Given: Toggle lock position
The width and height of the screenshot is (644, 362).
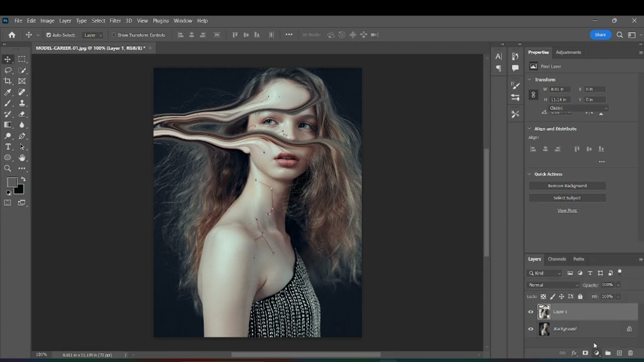Looking at the screenshot, I should click(x=561, y=297).
